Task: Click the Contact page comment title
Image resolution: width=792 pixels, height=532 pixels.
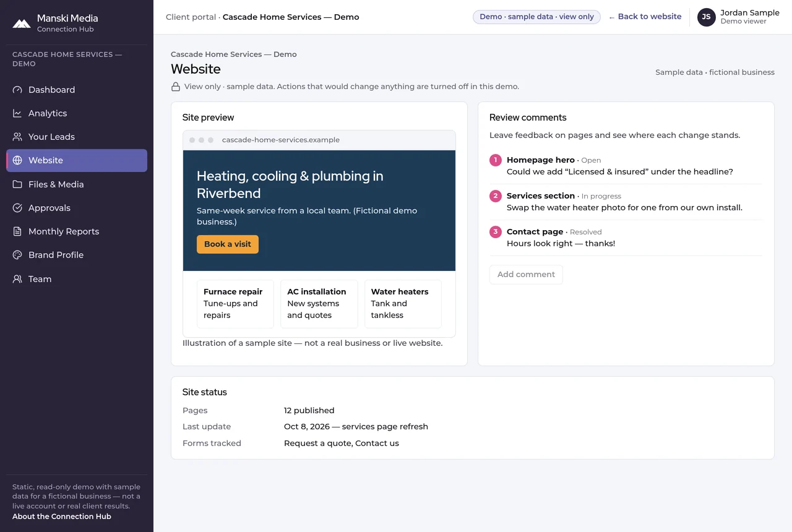Action: [535, 232]
